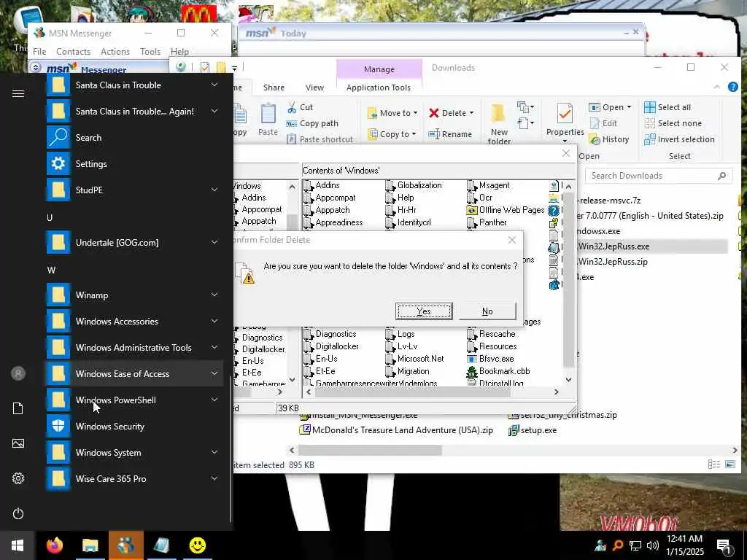This screenshot has height=560, width=747.
Task: Close the Confirm Folder Delete dialog
Action: pyautogui.click(x=511, y=240)
